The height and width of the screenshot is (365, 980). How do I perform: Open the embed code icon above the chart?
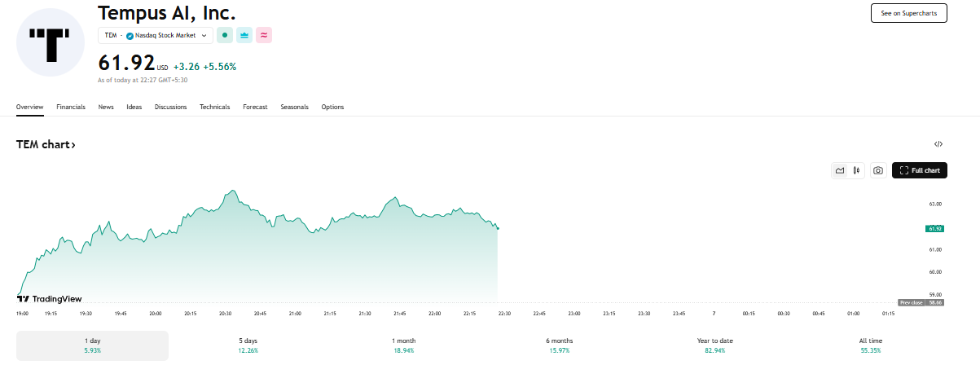click(x=938, y=144)
